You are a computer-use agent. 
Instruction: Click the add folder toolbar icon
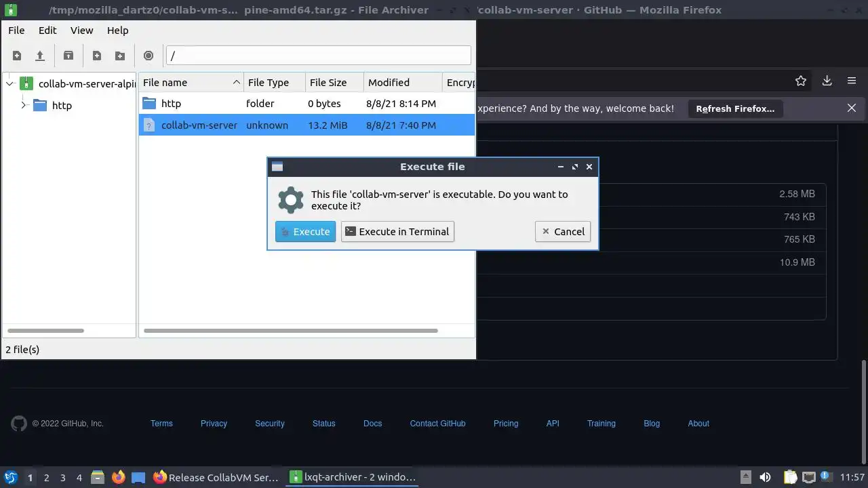120,56
